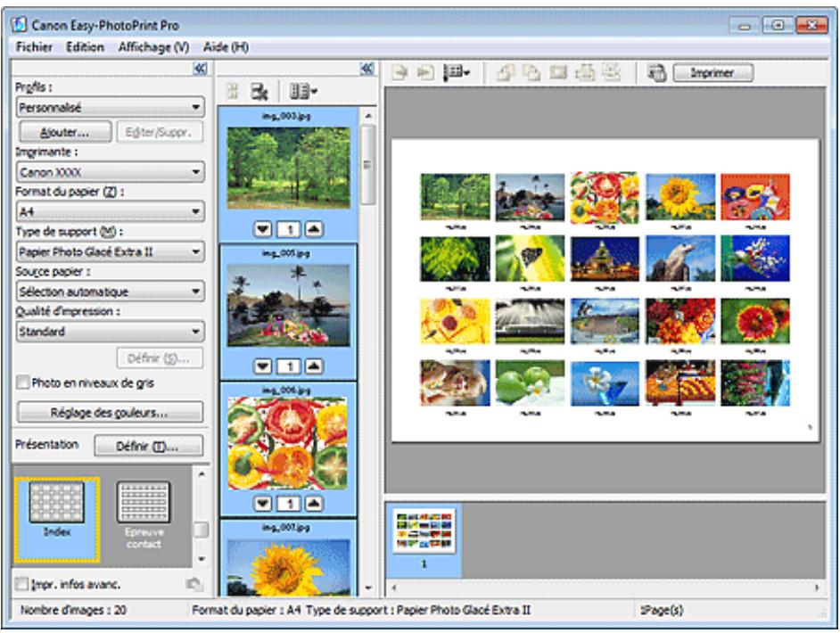
Task: Click Définir (T) beside Présentation
Action: click(x=149, y=446)
